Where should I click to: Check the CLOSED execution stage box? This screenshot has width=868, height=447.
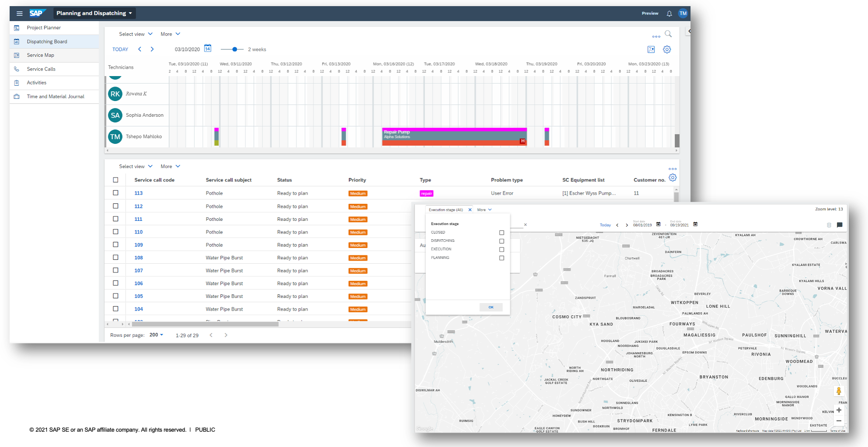pyautogui.click(x=502, y=233)
